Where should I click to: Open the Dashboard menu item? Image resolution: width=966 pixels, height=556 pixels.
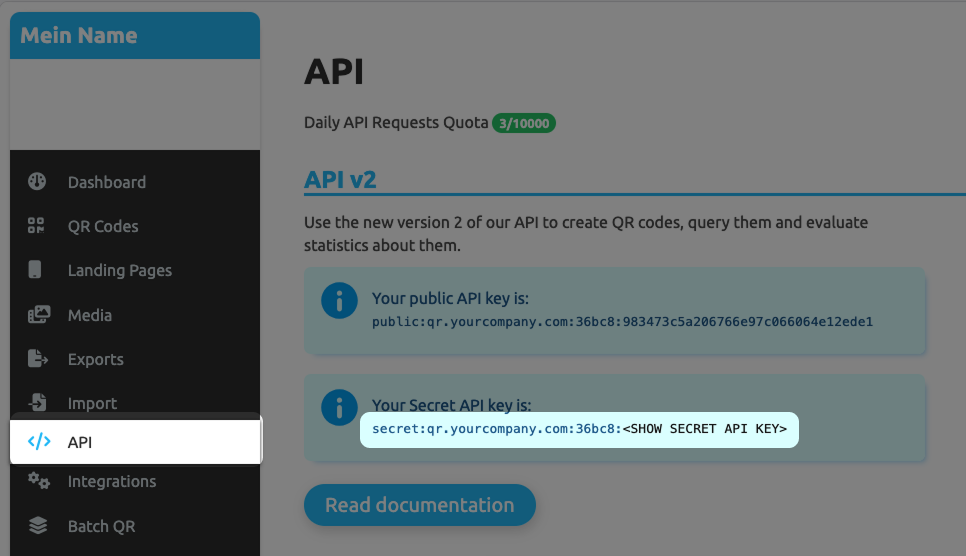[x=135, y=182]
